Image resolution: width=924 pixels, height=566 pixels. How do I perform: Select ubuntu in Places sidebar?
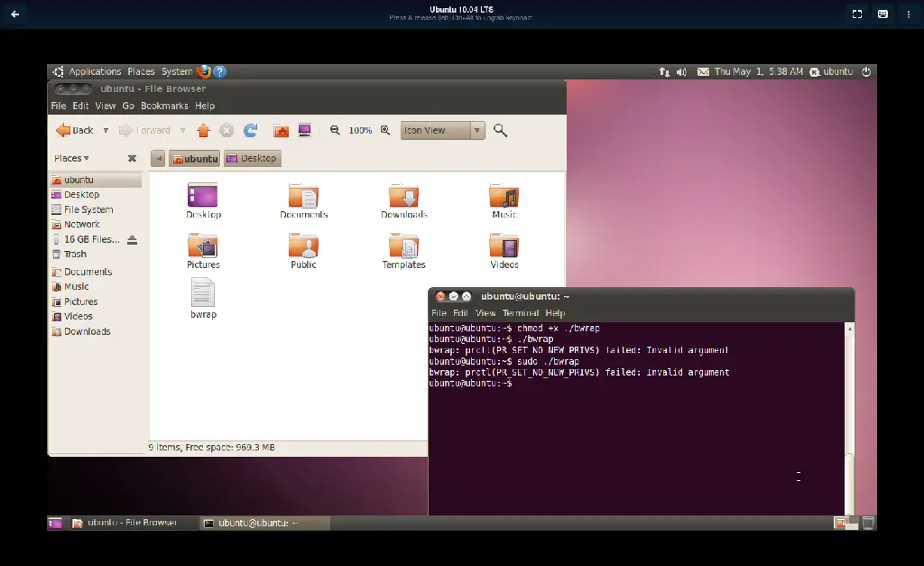tap(96, 180)
